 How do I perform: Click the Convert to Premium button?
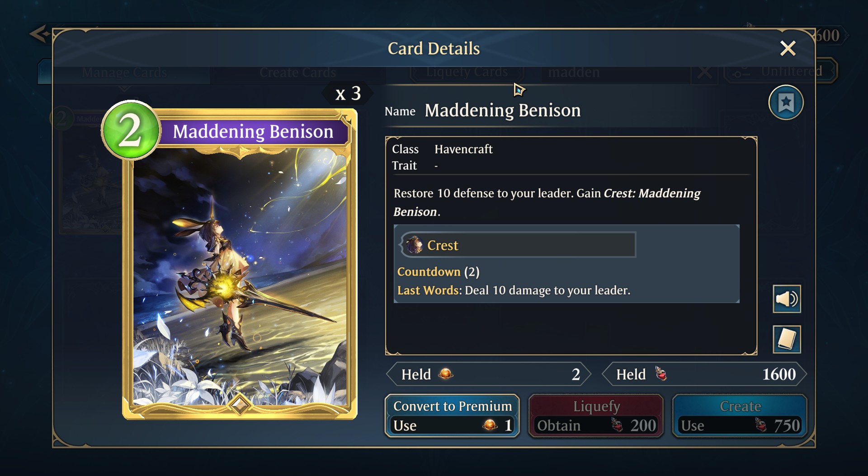pyautogui.click(x=452, y=416)
